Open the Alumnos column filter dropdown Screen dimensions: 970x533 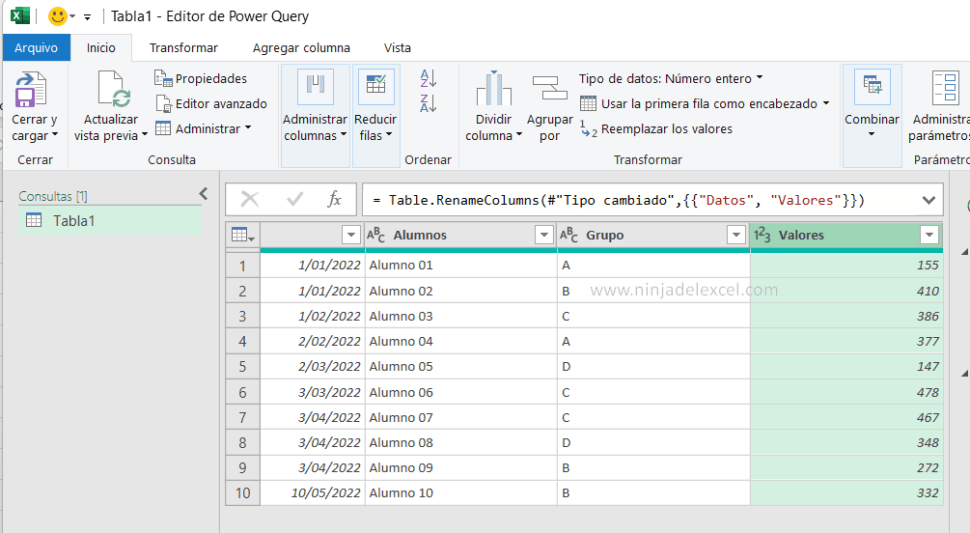pyautogui.click(x=544, y=235)
